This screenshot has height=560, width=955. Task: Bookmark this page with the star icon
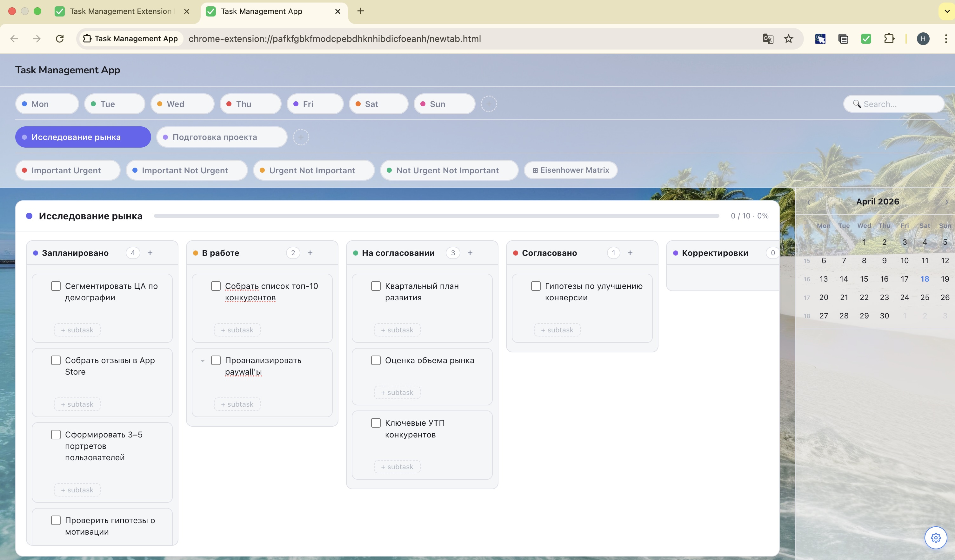(x=788, y=39)
